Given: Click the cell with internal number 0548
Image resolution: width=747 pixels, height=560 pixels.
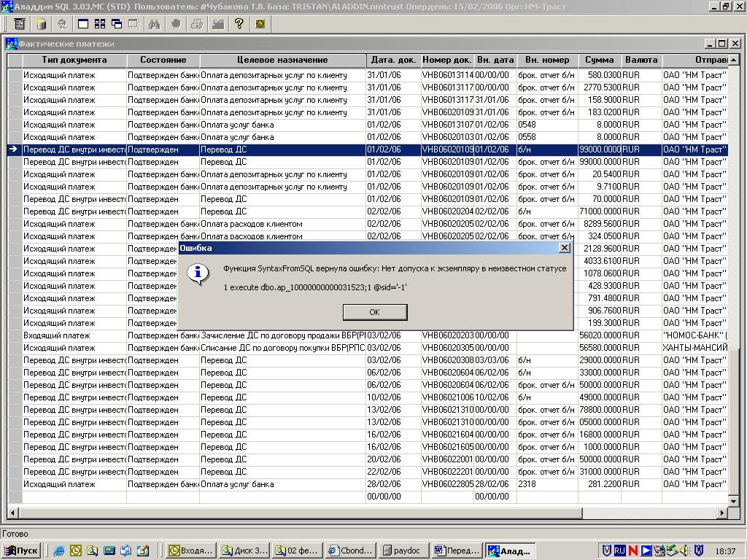Looking at the screenshot, I should 547,125.
